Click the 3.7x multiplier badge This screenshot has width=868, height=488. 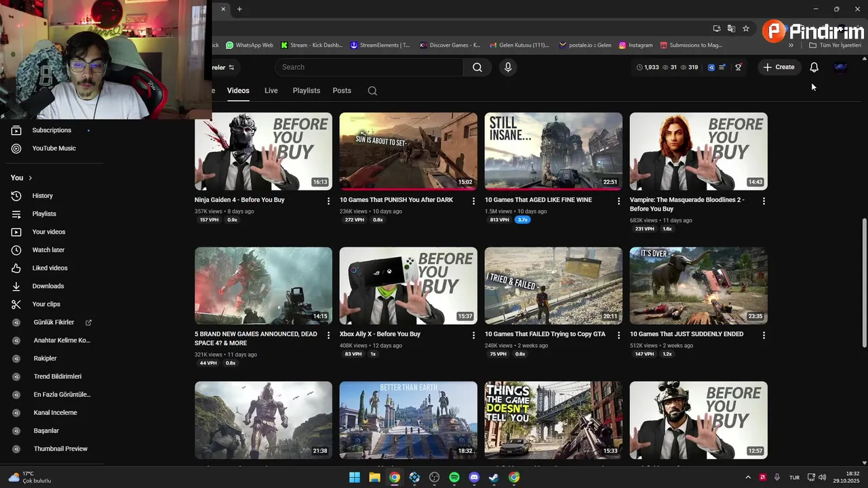click(x=522, y=220)
